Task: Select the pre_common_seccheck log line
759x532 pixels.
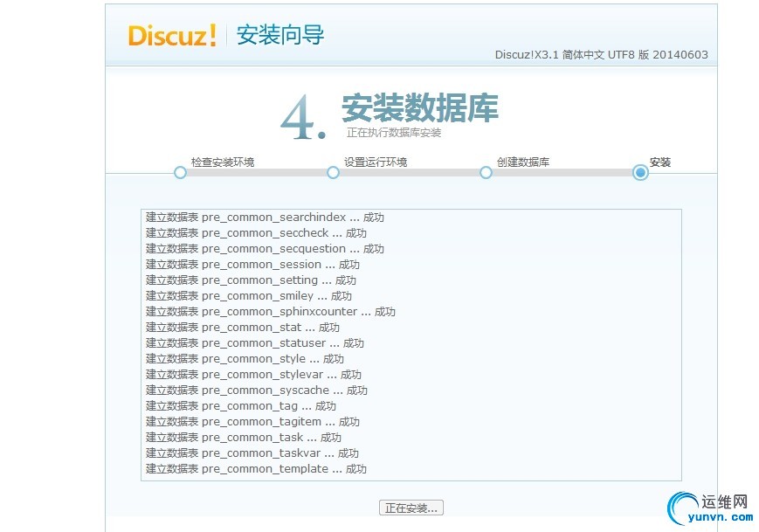Action: [x=256, y=233]
